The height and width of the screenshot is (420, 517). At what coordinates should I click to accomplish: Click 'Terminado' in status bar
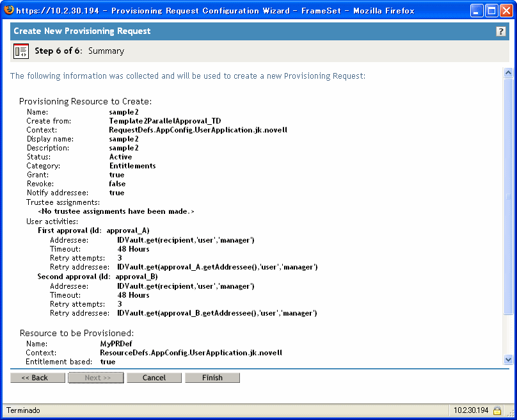pos(23,410)
